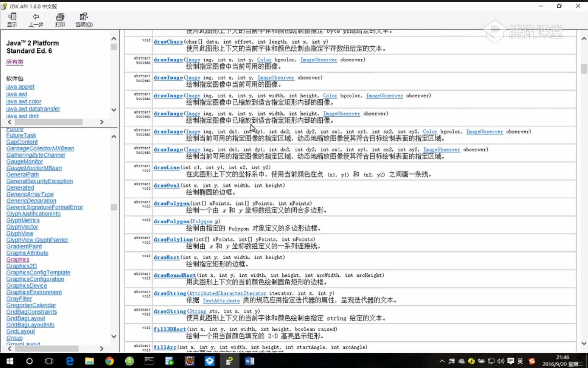Open the drawPolyline method link
Image resolution: width=588 pixels, height=368 pixels.
point(173,239)
